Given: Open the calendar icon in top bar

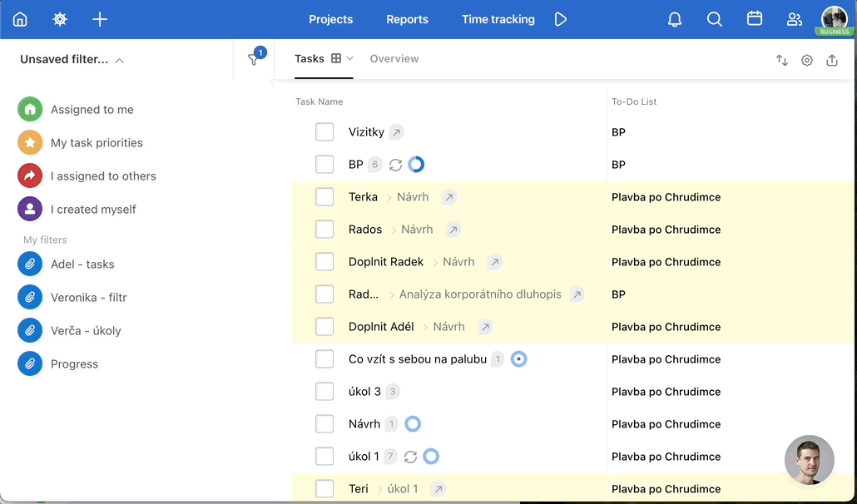Looking at the screenshot, I should pos(755,19).
